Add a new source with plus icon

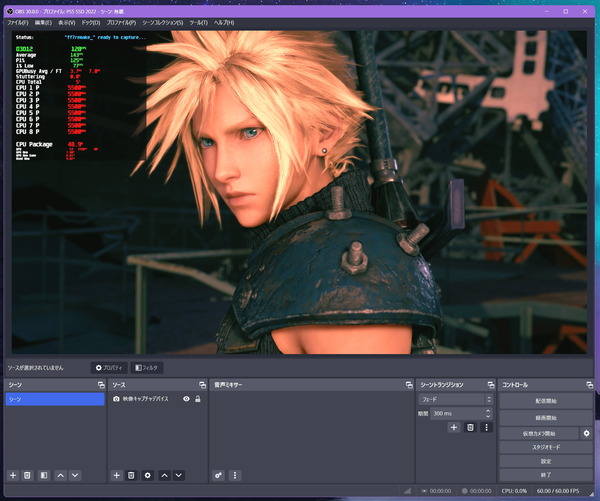116,475
